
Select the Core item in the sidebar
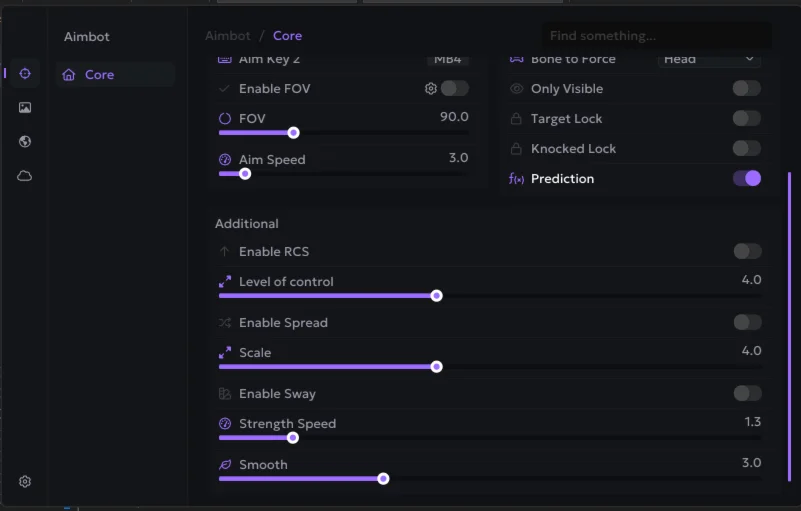click(x=99, y=75)
